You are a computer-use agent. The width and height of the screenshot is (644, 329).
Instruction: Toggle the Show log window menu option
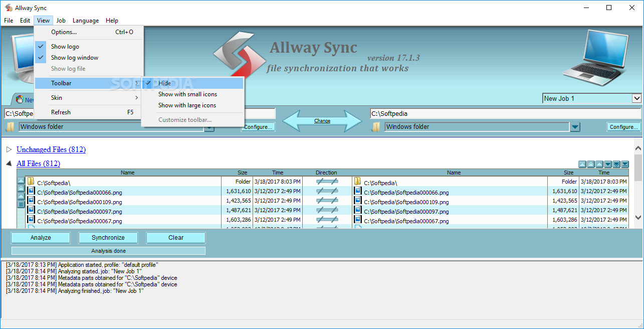(x=89, y=58)
